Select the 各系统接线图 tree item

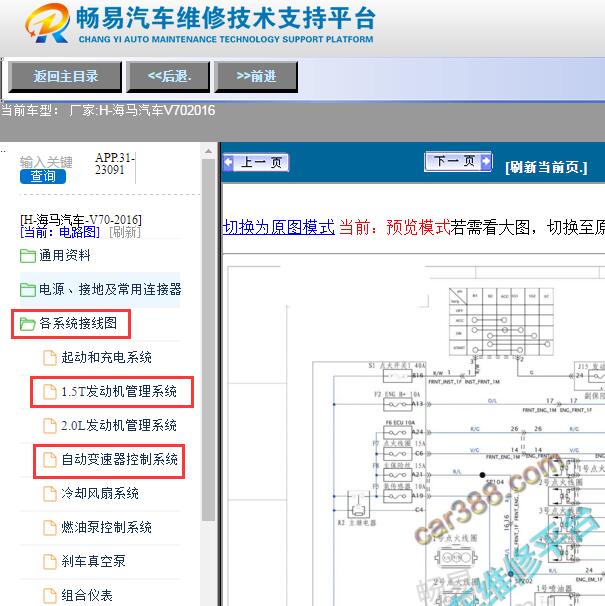pos(78,323)
